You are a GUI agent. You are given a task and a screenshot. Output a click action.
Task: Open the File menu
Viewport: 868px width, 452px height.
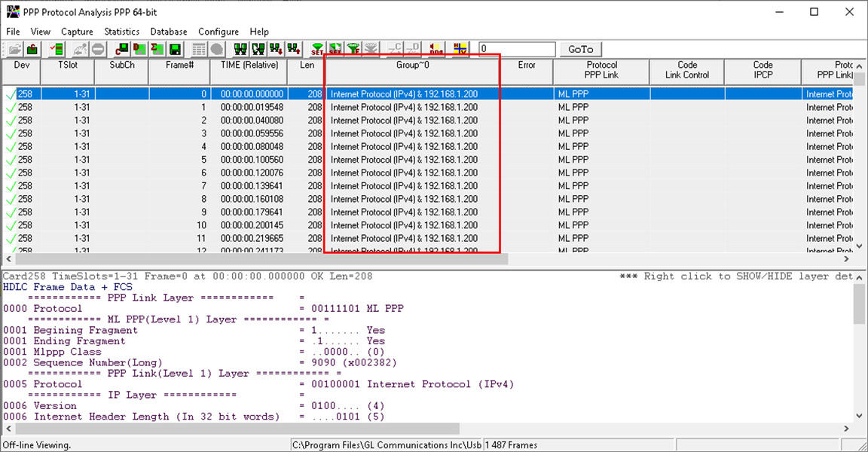click(x=13, y=32)
